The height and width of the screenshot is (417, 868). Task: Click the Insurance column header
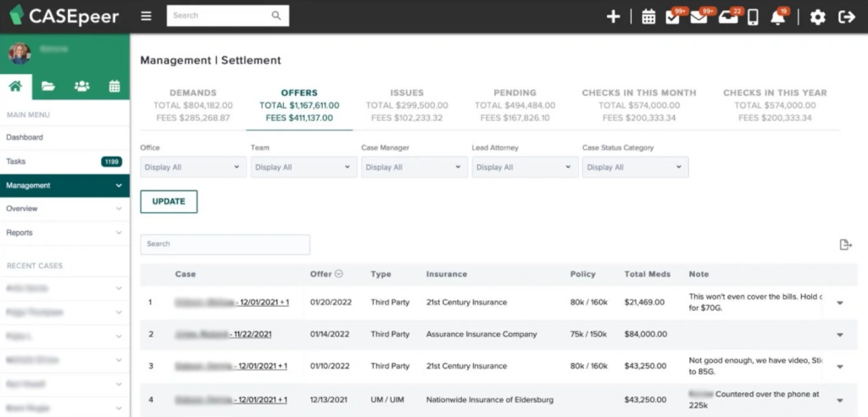click(447, 274)
